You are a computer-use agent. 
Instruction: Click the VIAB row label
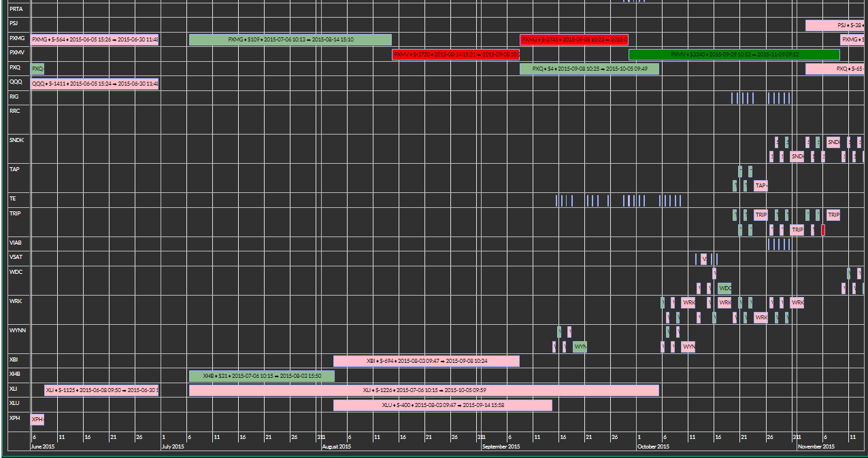[x=16, y=243]
